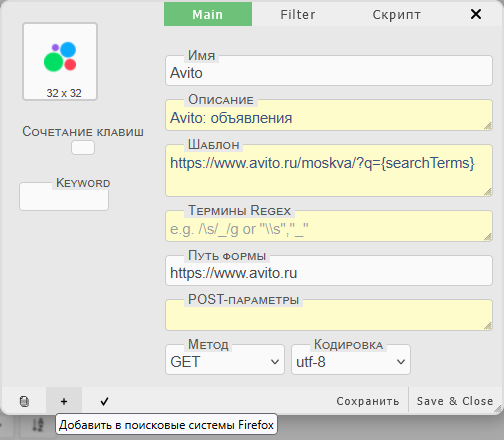
Task: Click the 32 x 32 size label
Action: 64,93
